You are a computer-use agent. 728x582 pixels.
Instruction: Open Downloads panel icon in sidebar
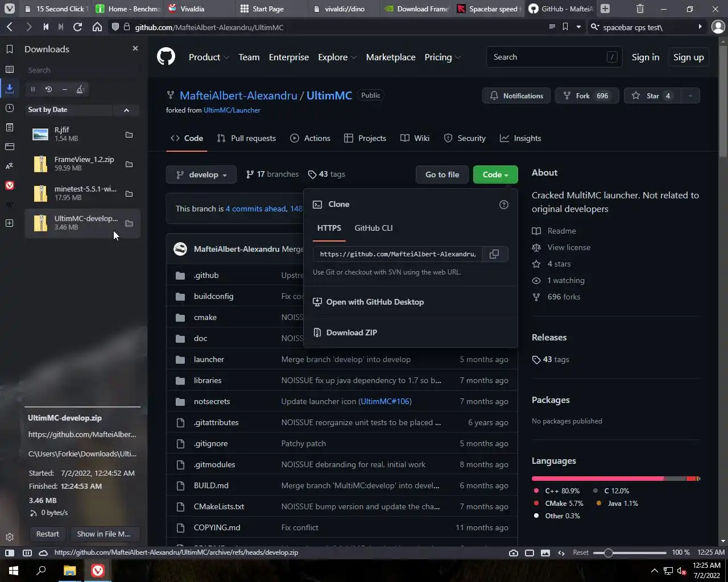10,89
